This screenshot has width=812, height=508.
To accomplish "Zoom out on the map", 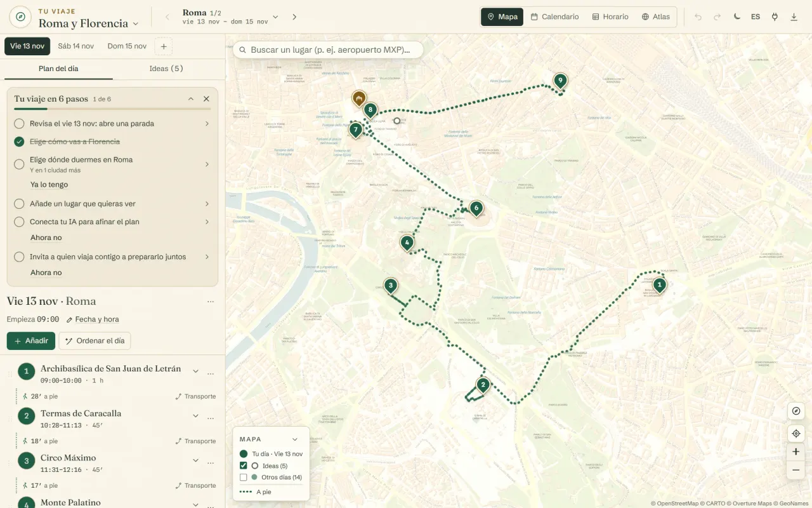I will (796, 471).
